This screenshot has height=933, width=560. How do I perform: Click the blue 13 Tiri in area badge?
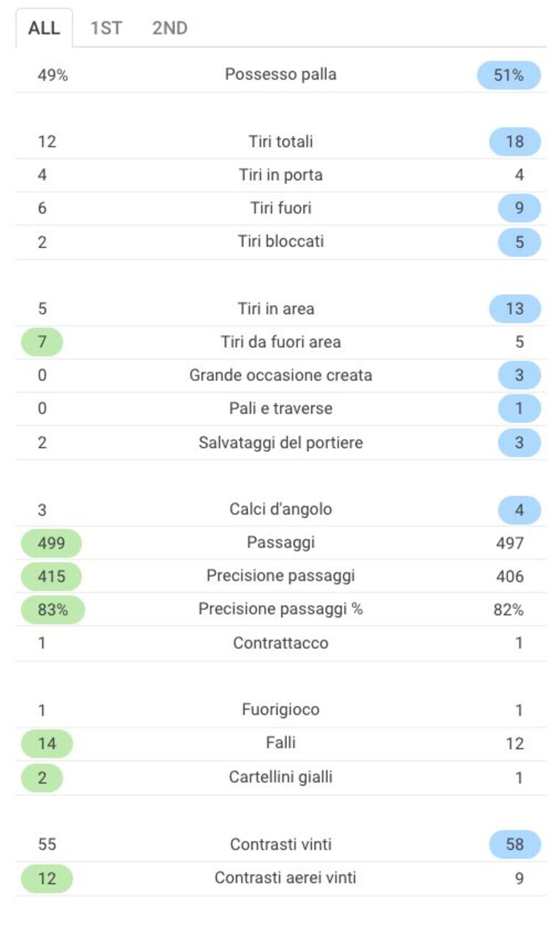[515, 309]
